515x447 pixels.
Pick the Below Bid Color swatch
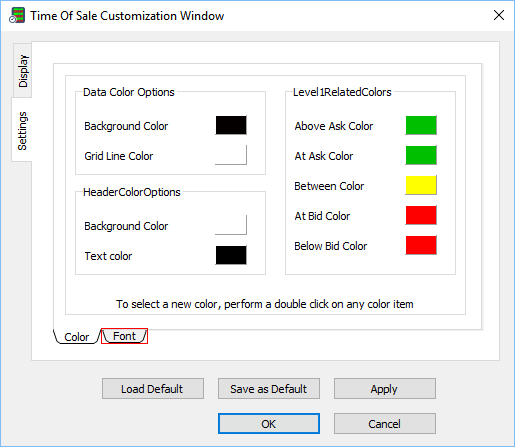(x=421, y=245)
